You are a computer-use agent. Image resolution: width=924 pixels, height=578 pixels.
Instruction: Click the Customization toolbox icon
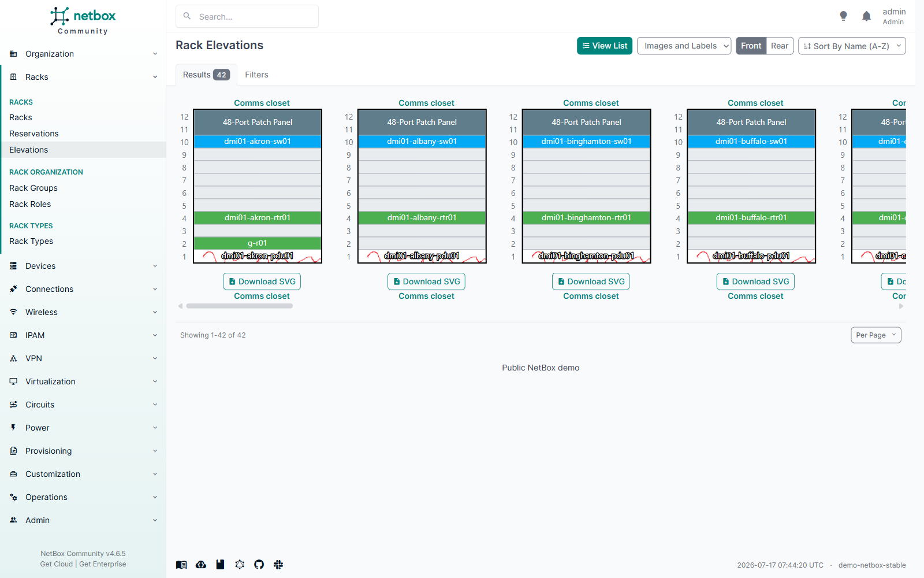click(x=13, y=474)
